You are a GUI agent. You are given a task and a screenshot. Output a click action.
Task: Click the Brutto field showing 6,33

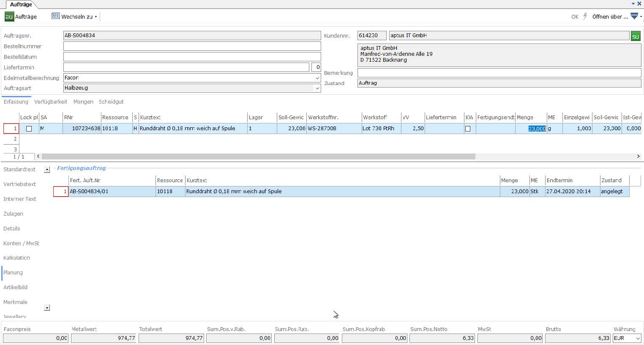coord(578,338)
